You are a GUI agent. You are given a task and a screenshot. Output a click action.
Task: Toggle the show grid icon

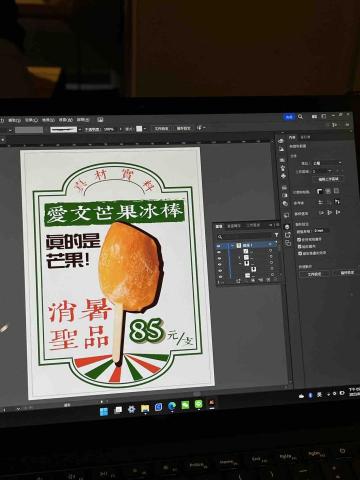click(328, 191)
